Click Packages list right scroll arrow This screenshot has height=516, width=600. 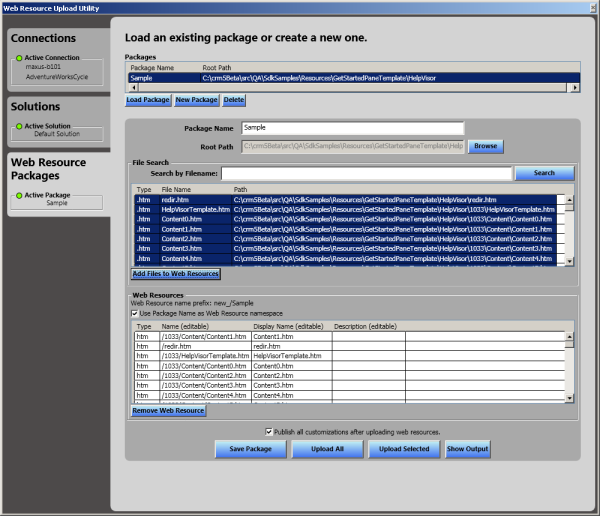[575, 88]
